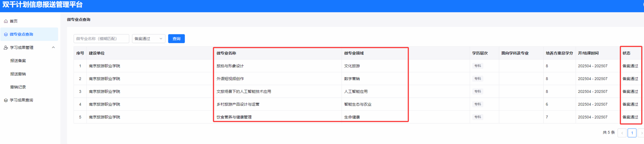This screenshot has height=144, width=644.
Task: Open 报送备案 menu item
Action: pos(18,61)
